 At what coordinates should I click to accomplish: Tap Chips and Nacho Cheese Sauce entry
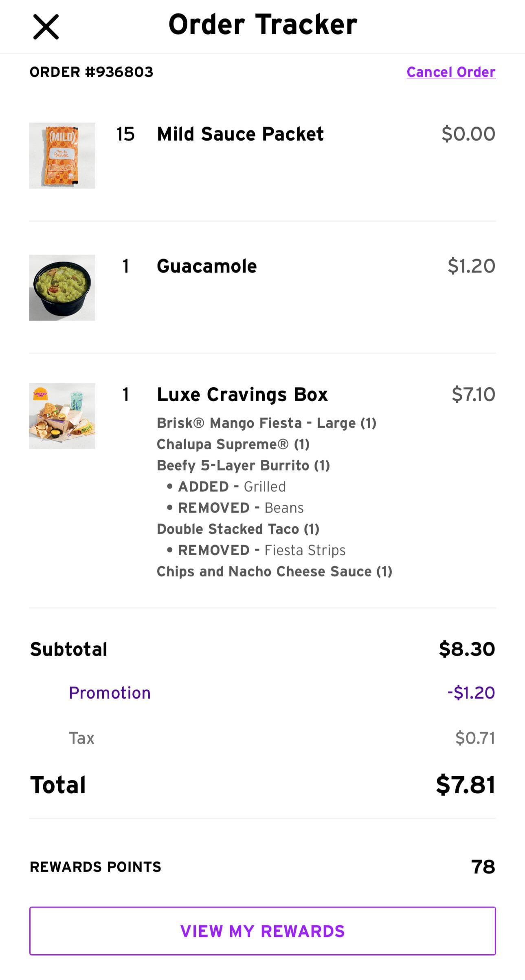pyautogui.click(x=274, y=572)
